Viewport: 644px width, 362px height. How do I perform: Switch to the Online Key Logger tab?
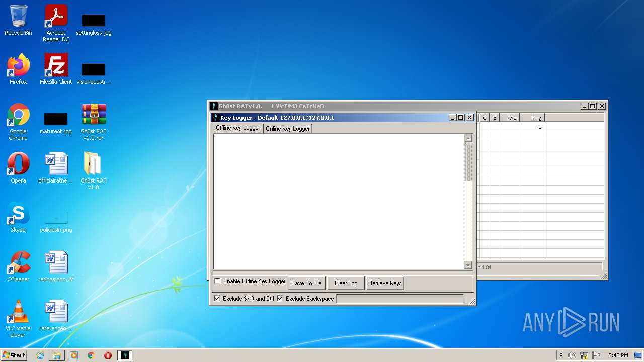coord(288,129)
